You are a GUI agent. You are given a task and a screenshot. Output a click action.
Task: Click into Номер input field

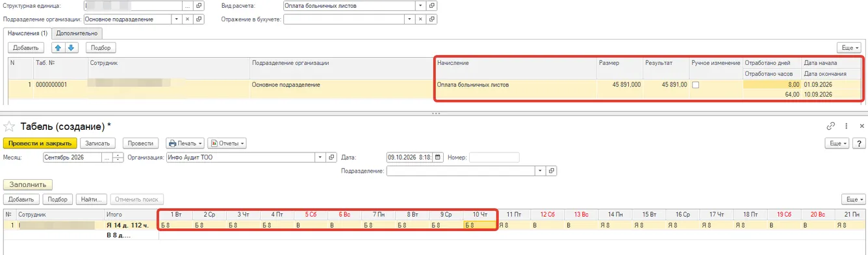(x=494, y=157)
